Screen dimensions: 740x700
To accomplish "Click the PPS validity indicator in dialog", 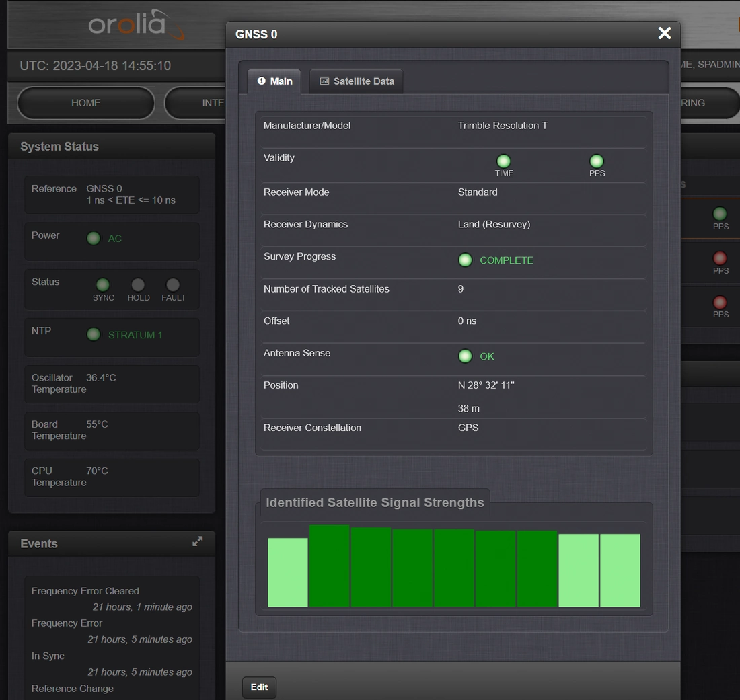I will pyautogui.click(x=597, y=161).
